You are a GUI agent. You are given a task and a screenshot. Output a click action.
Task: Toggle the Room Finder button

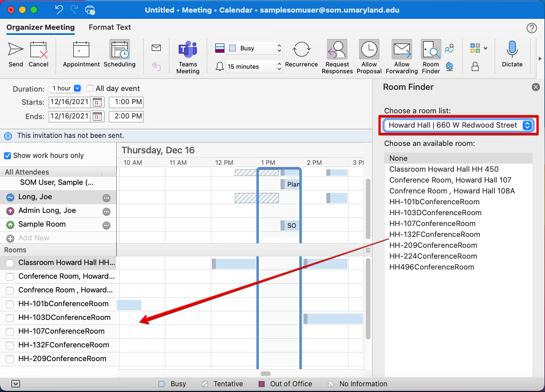(431, 50)
